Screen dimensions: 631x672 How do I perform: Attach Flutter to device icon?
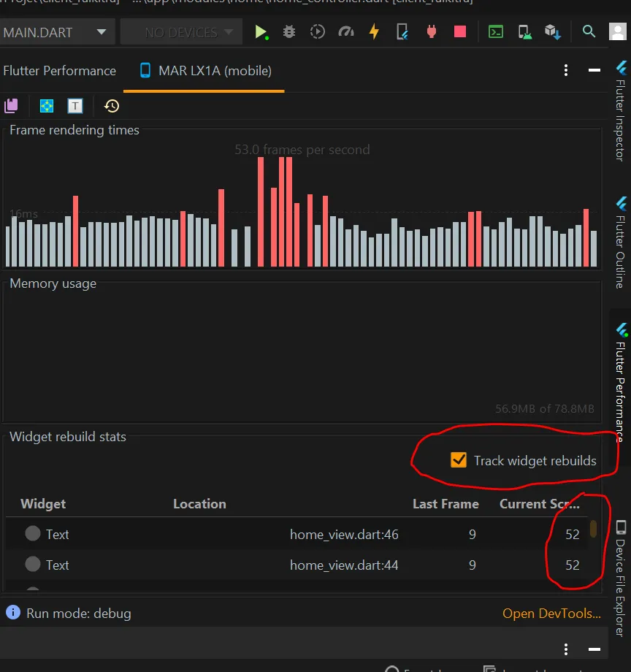(402, 31)
